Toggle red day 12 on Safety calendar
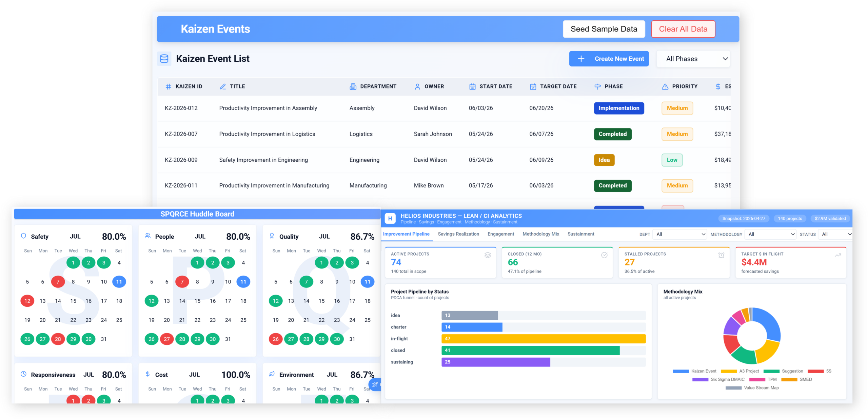 (27, 301)
